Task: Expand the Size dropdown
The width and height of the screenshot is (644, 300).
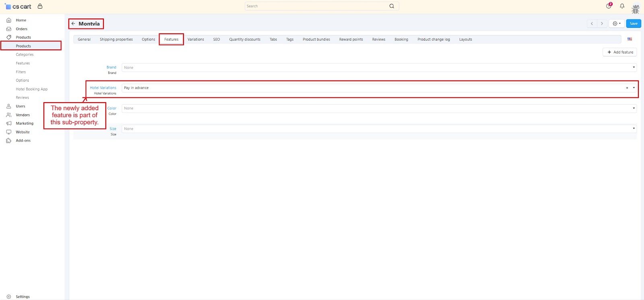Action: click(634, 129)
